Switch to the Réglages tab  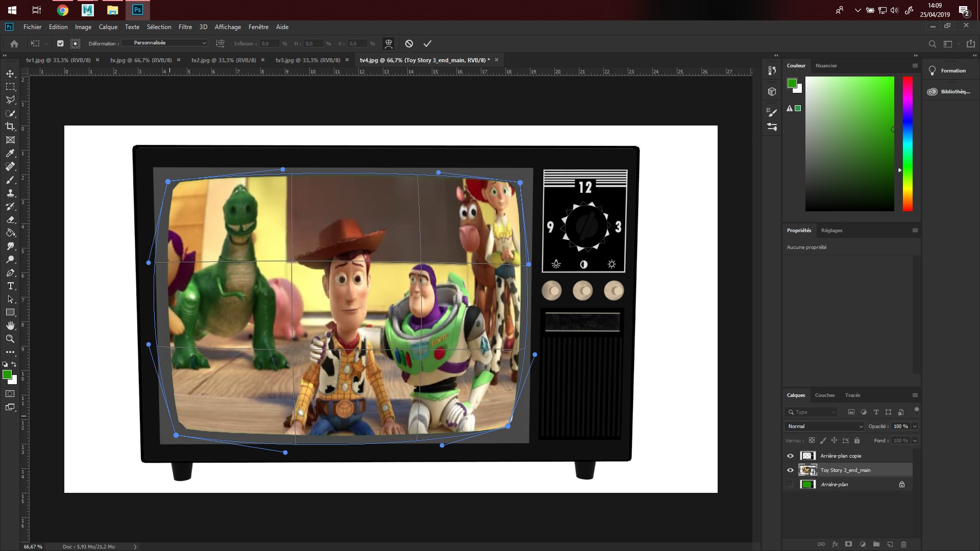(831, 230)
